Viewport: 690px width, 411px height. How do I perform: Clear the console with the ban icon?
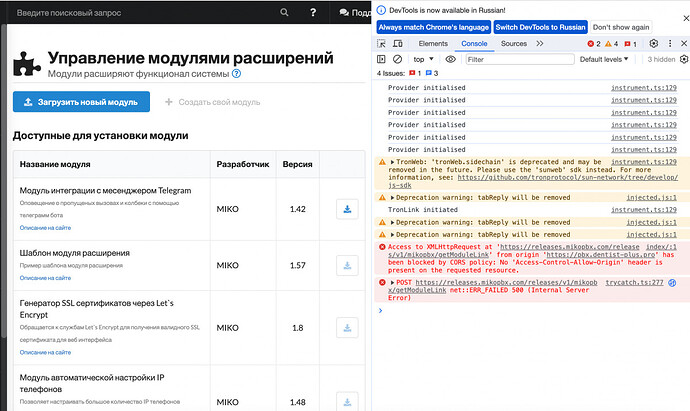pos(397,59)
